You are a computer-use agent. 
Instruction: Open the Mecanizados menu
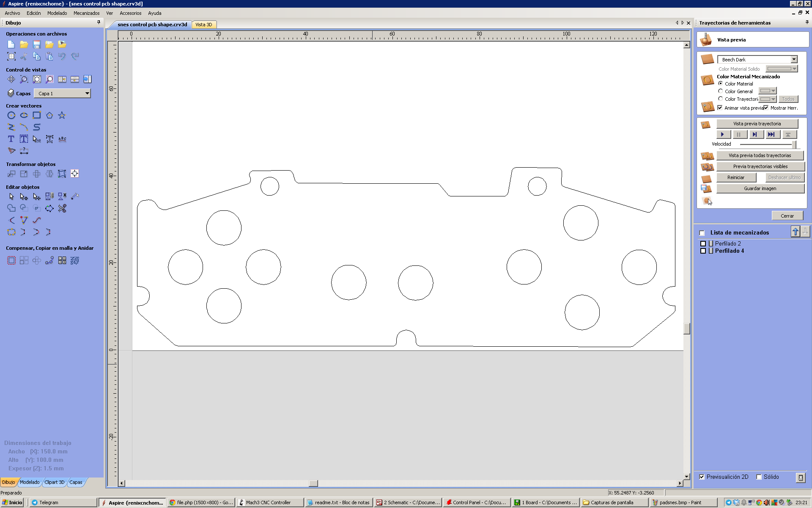86,13
